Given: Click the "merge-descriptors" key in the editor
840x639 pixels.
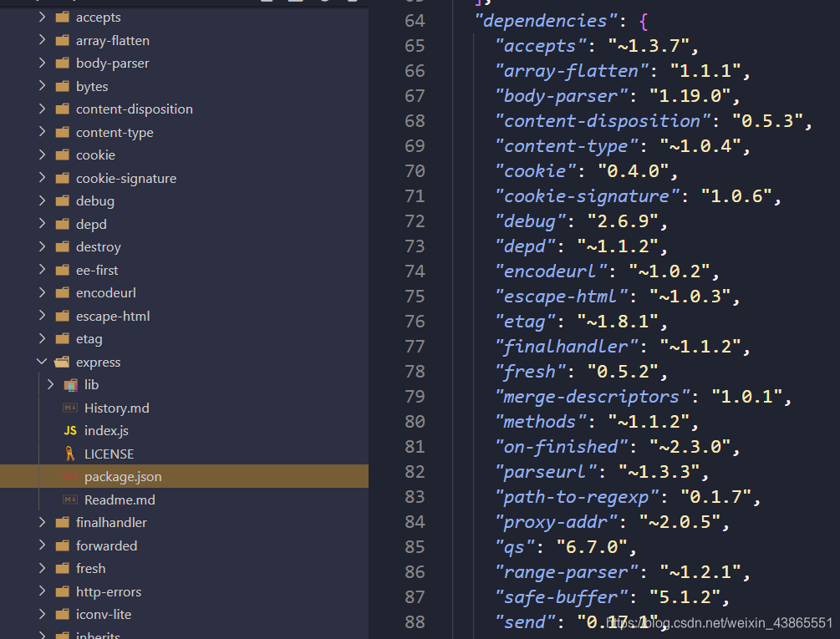Looking at the screenshot, I should [592, 397].
